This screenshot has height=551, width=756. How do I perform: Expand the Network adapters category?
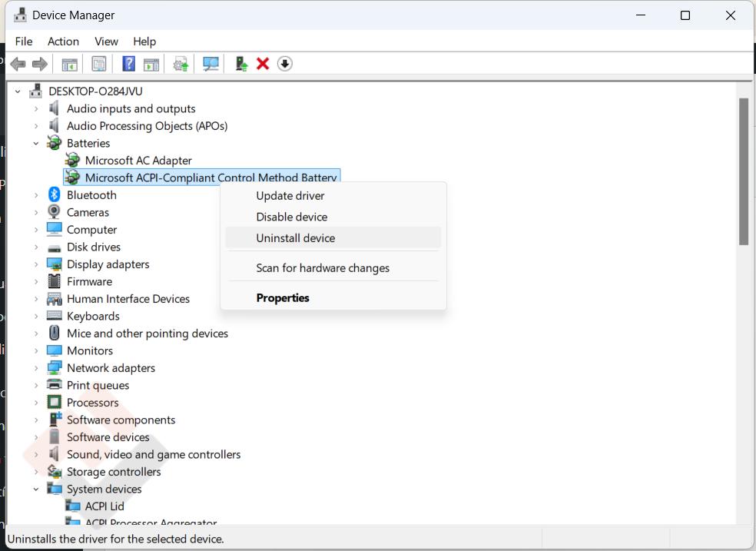pos(36,368)
